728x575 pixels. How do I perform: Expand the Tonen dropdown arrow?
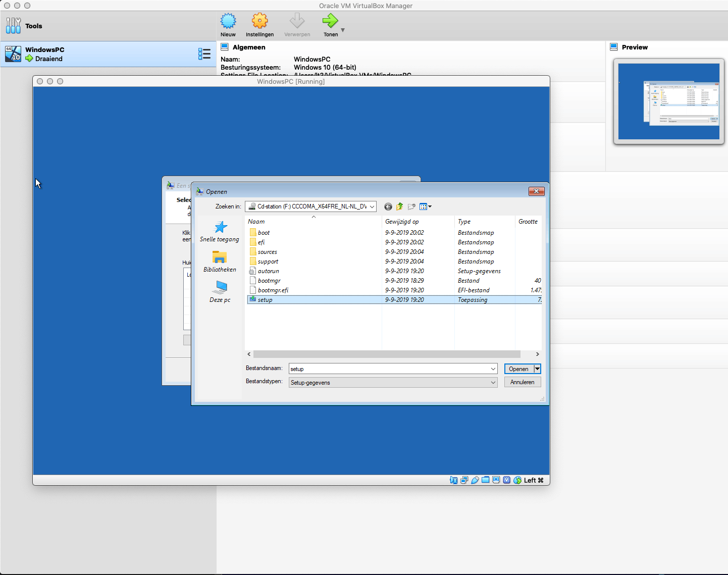tap(343, 30)
